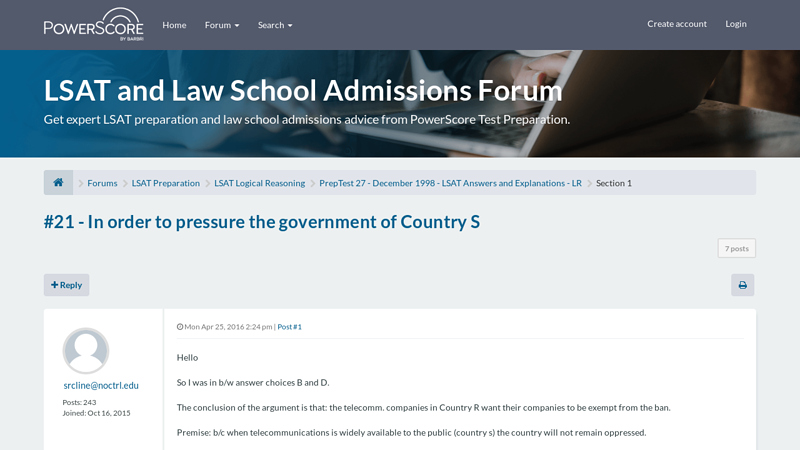This screenshot has width=800, height=450.
Task: Open the Forums breadcrumb link
Action: pos(102,183)
